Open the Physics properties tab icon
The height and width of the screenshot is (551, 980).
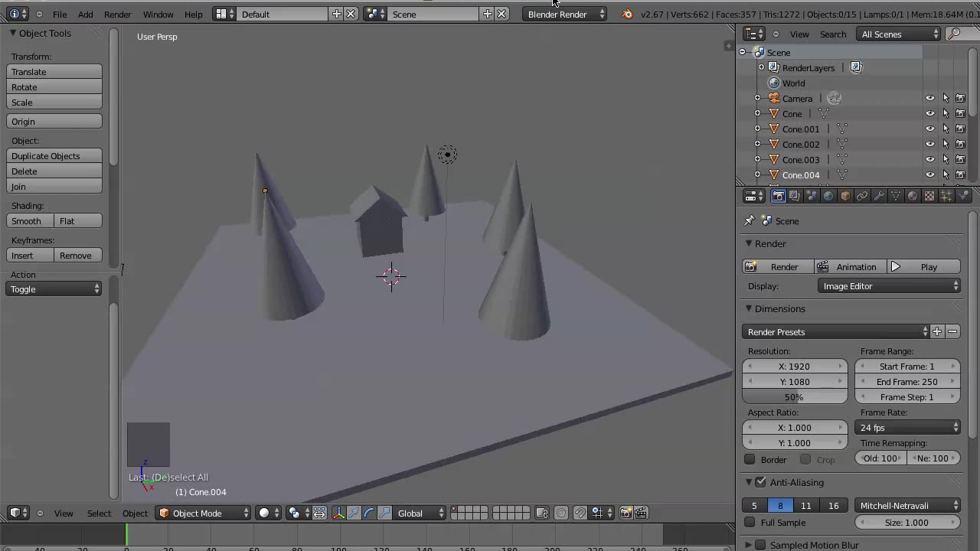click(963, 197)
